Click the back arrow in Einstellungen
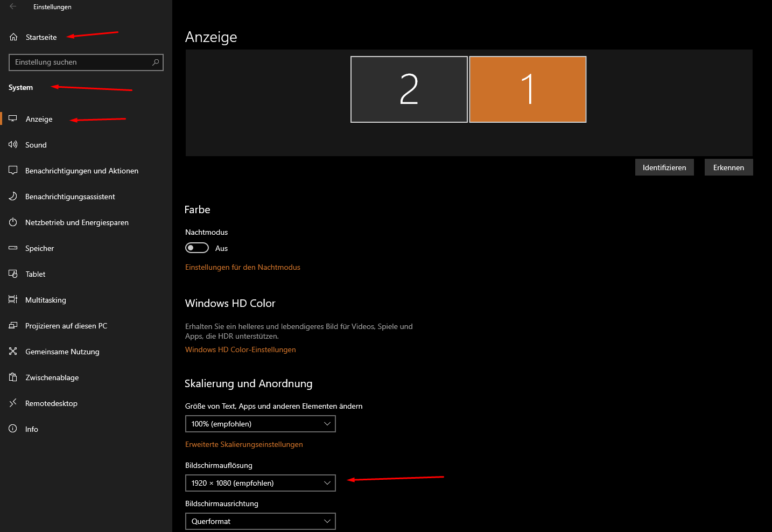 click(13, 6)
